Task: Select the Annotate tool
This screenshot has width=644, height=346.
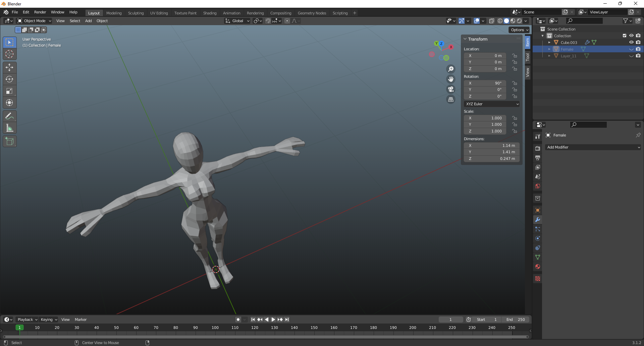Action: pyautogui.click(x=9, y=116)
